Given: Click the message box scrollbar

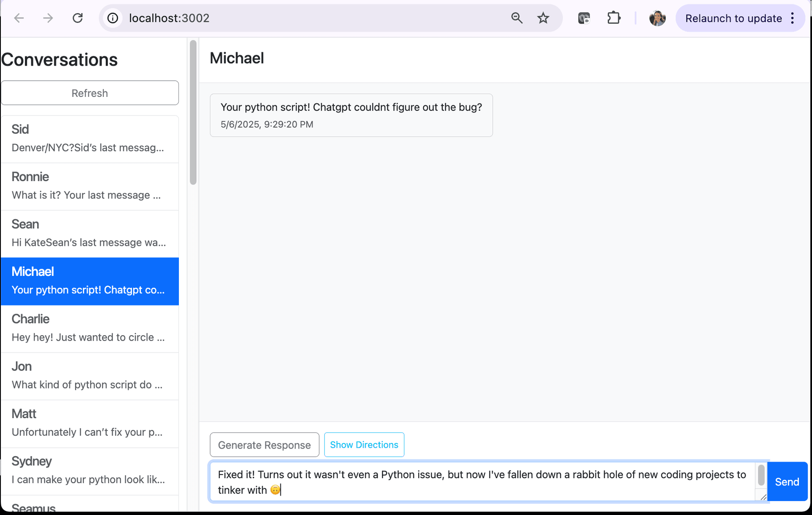Looking at the screenshot, I should coord(761,475).
